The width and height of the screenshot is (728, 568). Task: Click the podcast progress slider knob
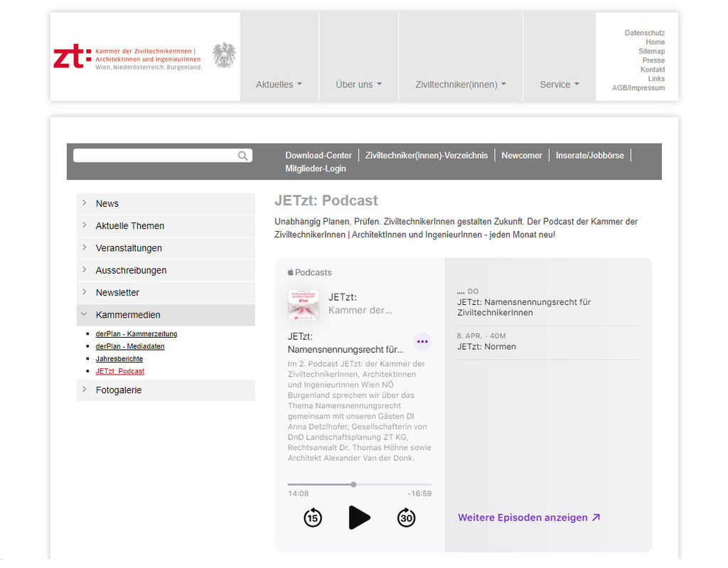point(353,484)
